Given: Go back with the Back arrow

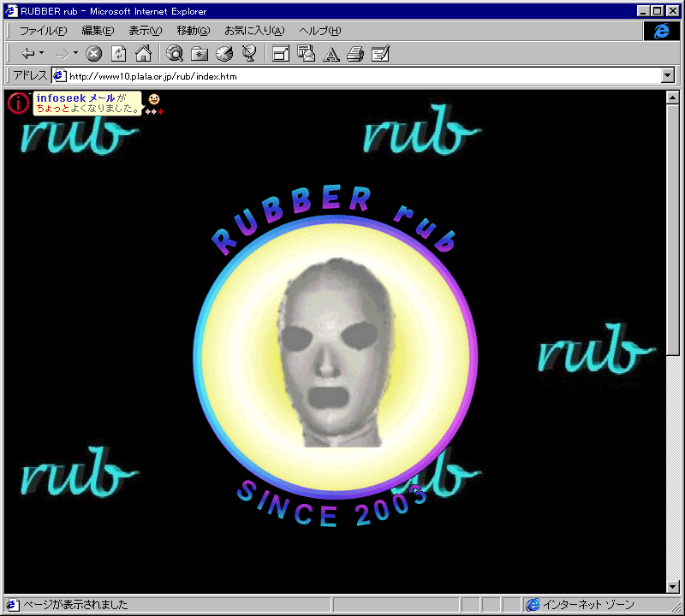Looking at the screenshot, I should point(28,54).
